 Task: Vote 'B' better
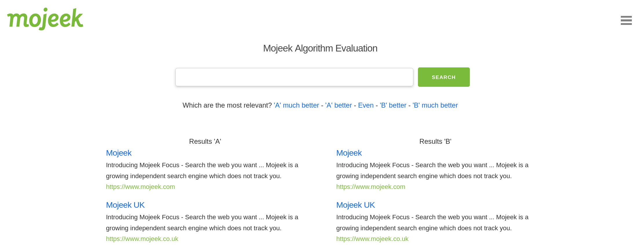[x=393, y=105]
